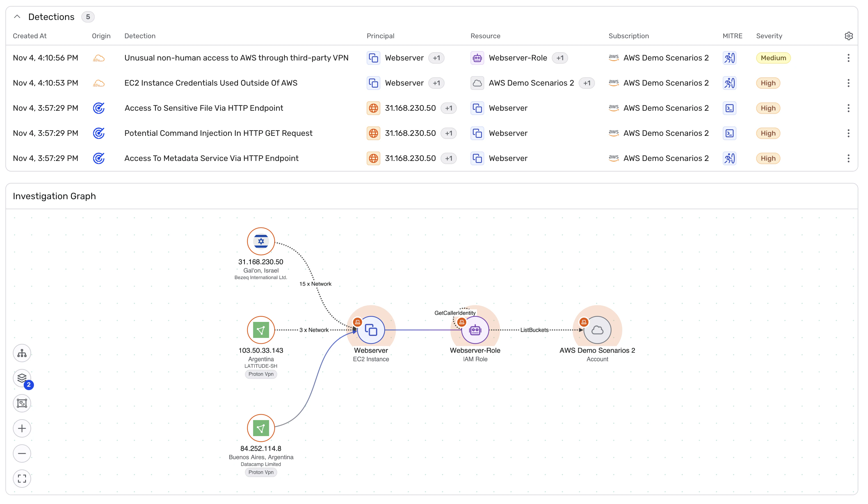Viewport: 868px width, 504px height.
Task: Select the Webserver-Role IAM Role node
Action: 475,330
